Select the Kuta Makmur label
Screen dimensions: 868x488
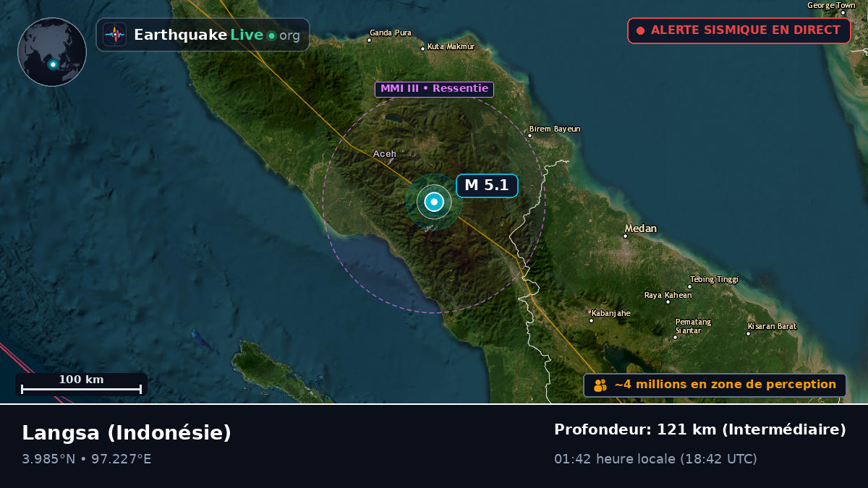(451, 46)
